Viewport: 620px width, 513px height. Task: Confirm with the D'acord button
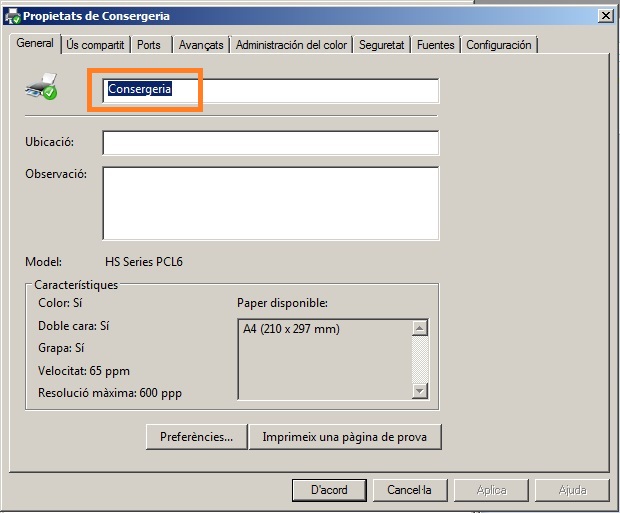tap(329, 490)
